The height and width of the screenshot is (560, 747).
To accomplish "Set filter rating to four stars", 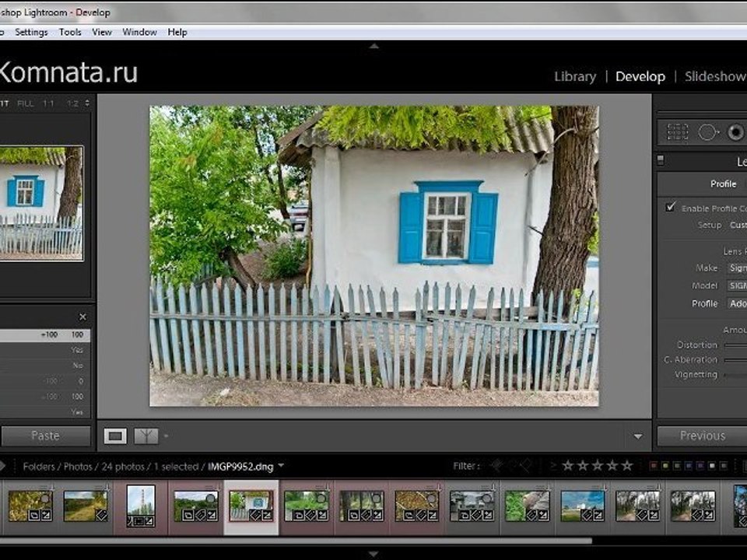I will coord(612,465).
